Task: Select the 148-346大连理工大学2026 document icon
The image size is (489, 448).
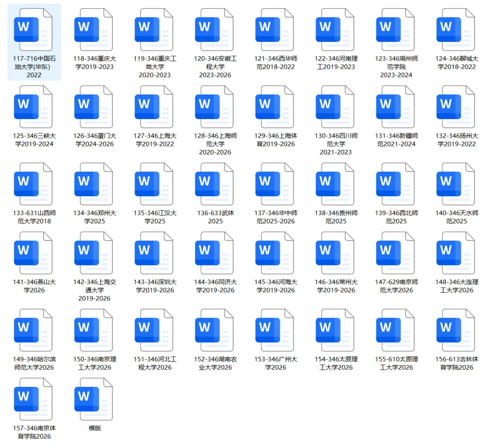Action: click(455, 253)
